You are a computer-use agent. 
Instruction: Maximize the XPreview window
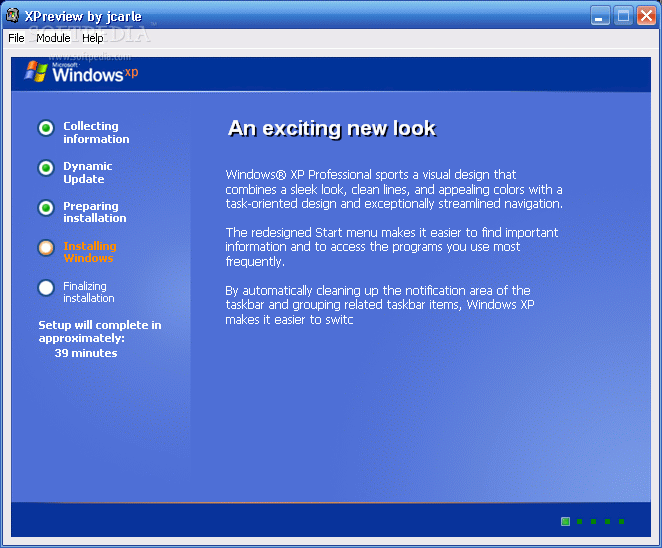point(623,16)
